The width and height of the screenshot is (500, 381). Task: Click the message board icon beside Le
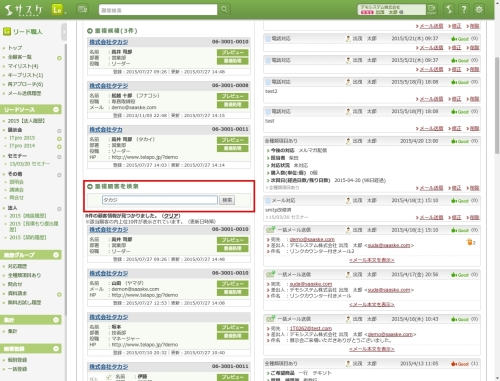pos(82,9)
